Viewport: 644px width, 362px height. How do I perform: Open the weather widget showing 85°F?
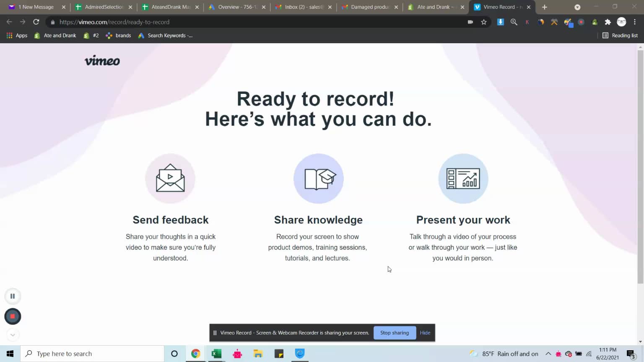(504, 354)
